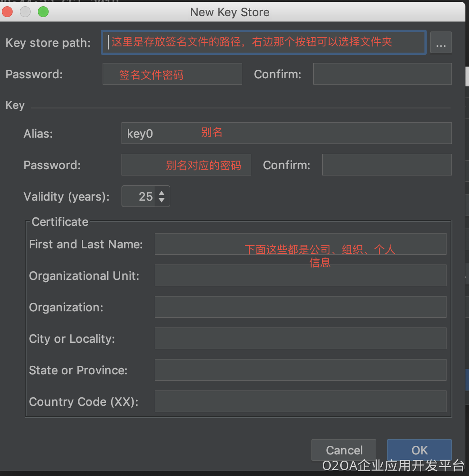Confirm with the OK button

(419, 450)
